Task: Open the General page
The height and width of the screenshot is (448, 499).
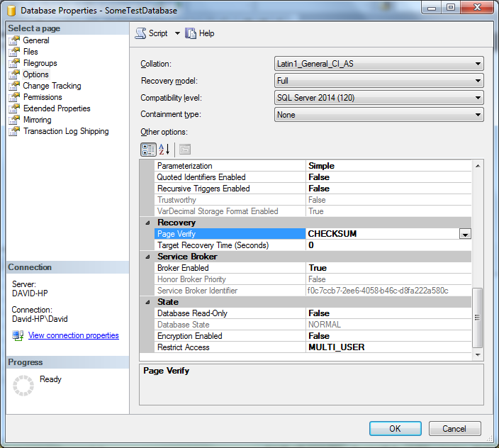Action: click(x=36, y=40)
